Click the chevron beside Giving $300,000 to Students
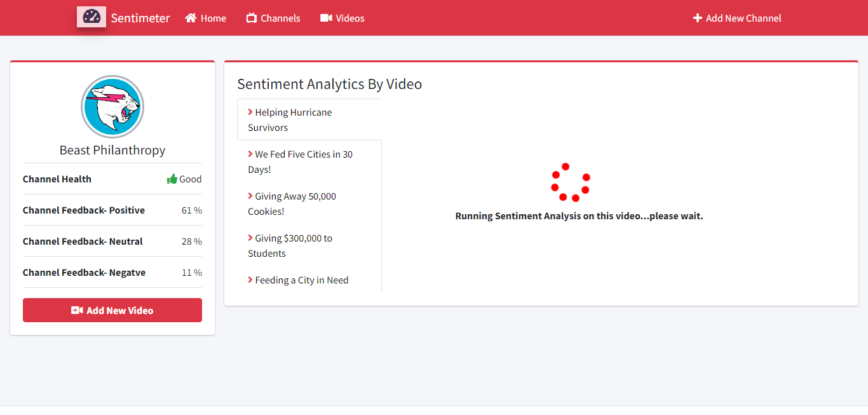The width and height of the screenshot is (868, 415). pos(250,238)
